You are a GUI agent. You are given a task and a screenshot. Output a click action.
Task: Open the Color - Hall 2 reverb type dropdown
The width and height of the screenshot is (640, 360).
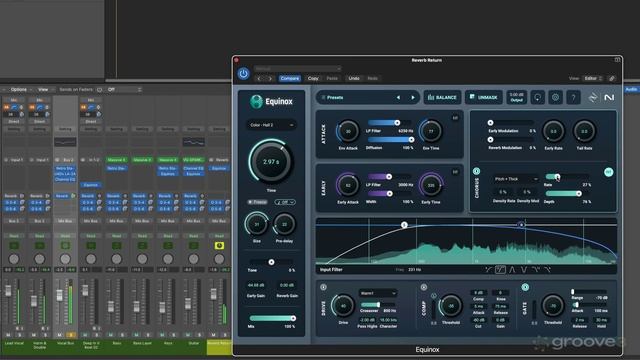(271, 125)
